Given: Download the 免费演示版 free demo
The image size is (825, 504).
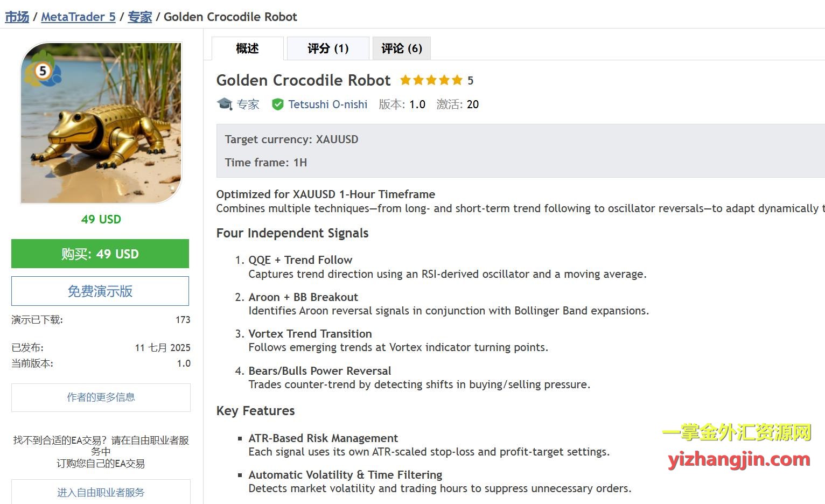Looking at the screenshot, I should [100, 291].
